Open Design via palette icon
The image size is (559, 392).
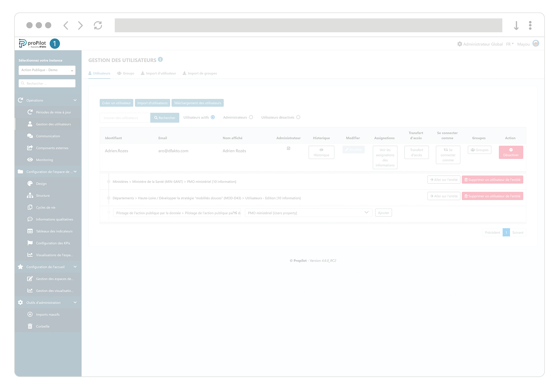pyautogui.click(x=30, y=184)
